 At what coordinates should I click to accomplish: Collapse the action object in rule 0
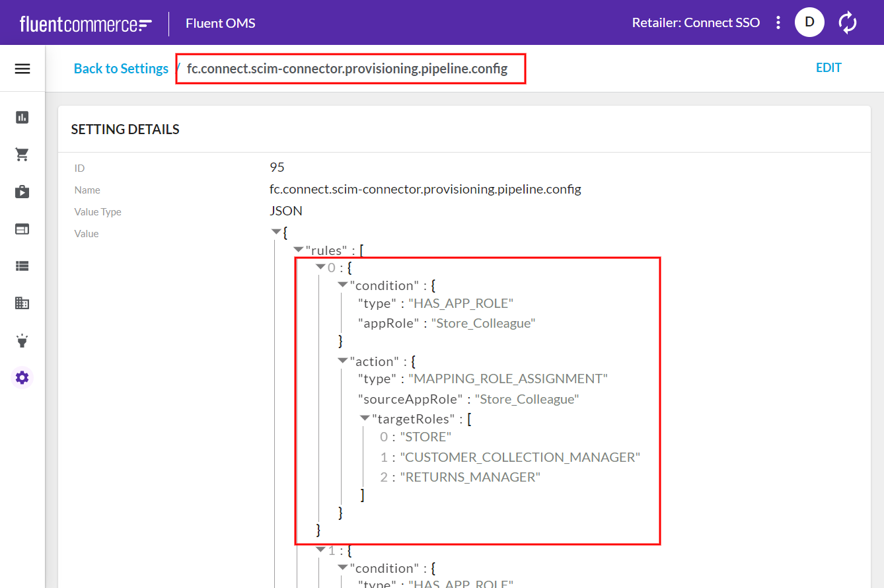tap(342, 361)
